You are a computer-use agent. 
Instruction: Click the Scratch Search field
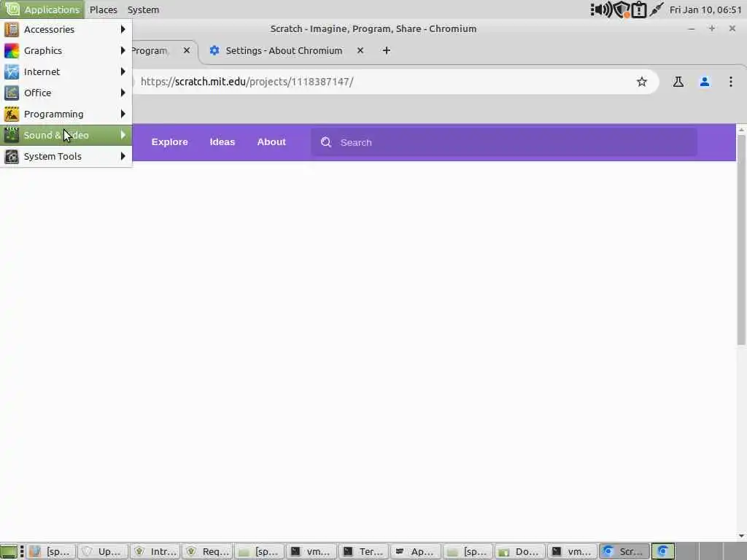pos(504,142)
